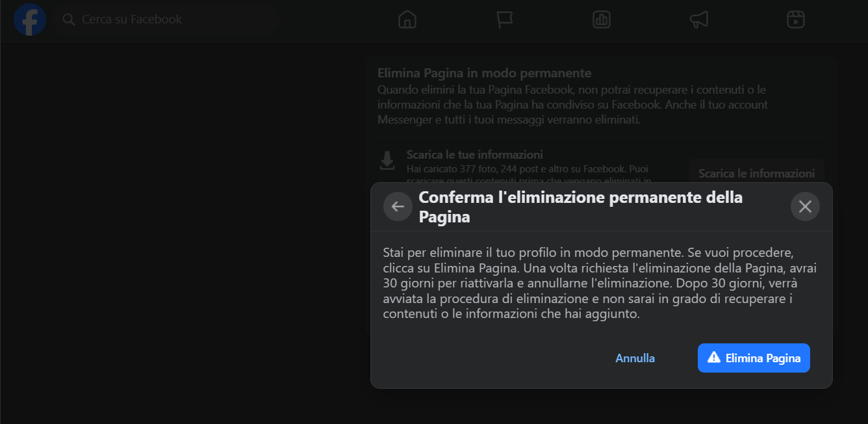868x424 pixels.
Task: Open the Insights chart icon
Action: point(602,20)
